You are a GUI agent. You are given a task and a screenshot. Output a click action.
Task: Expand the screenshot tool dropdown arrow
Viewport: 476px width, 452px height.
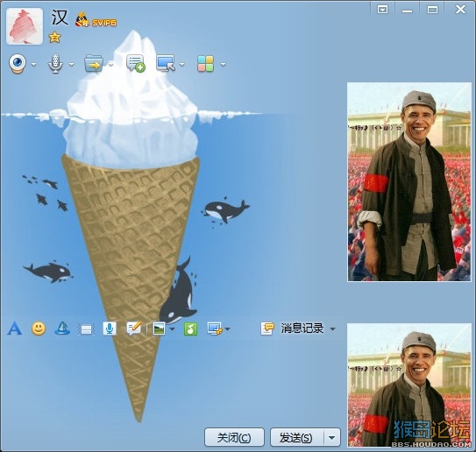[228, 328]
